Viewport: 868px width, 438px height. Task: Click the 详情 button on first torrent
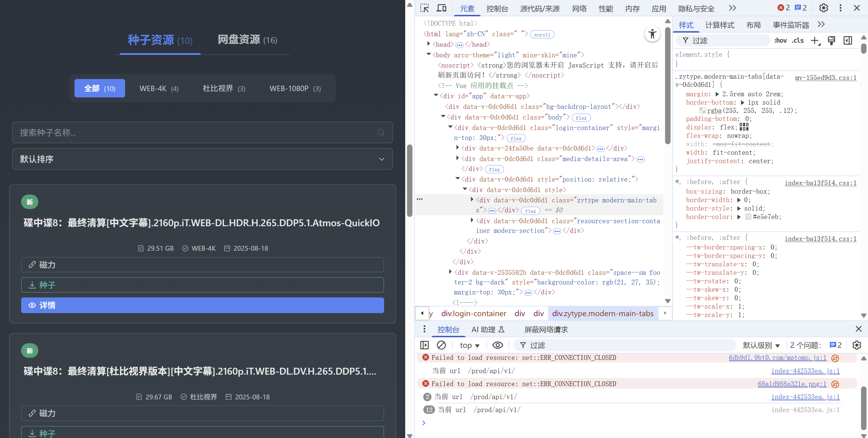[x=202, y=305]
